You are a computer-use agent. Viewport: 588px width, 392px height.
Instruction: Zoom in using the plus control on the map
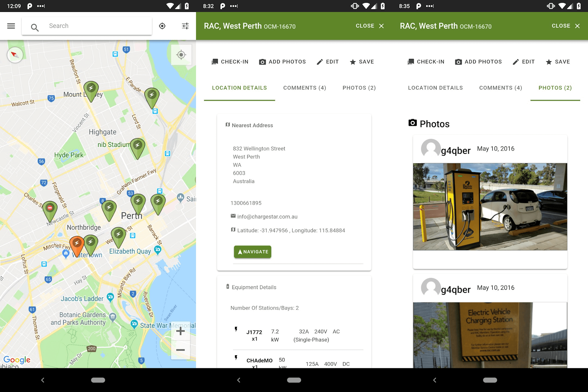180,331
